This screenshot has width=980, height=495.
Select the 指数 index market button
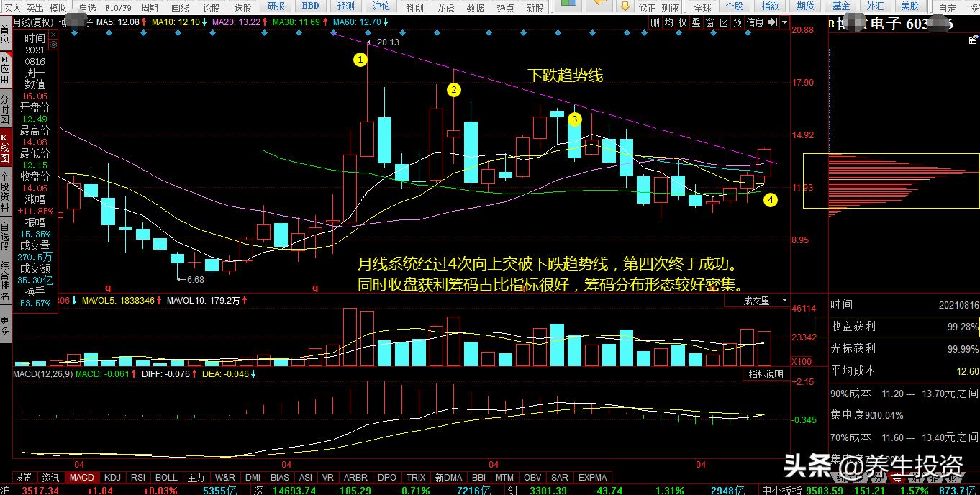tap(770, 6)
